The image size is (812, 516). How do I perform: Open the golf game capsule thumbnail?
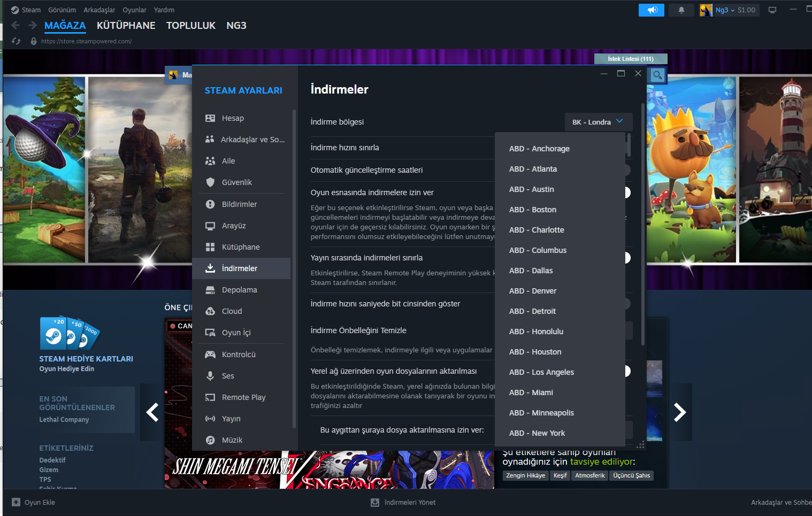tap(44, 170)
